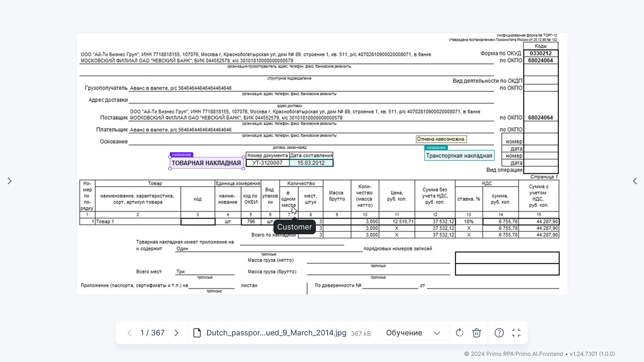
Task: Click the Вид деятельности по ОКДП label
Action: pos(487,81)
